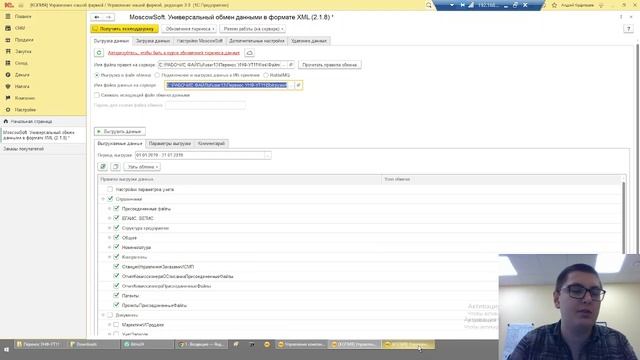This screenshot has height=360, width=640.
Task: Collapse the Справочники tree node
Action: tap(103, 199)
